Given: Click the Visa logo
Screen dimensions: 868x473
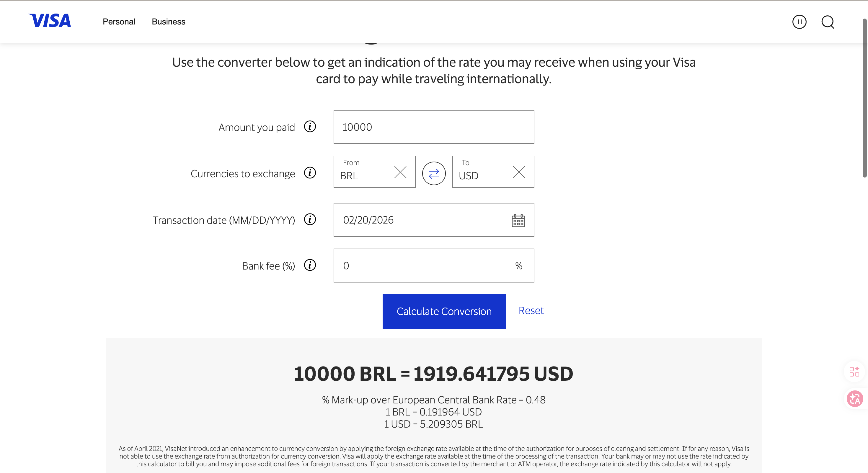Looking at the screenshot, I should [50, 21].
